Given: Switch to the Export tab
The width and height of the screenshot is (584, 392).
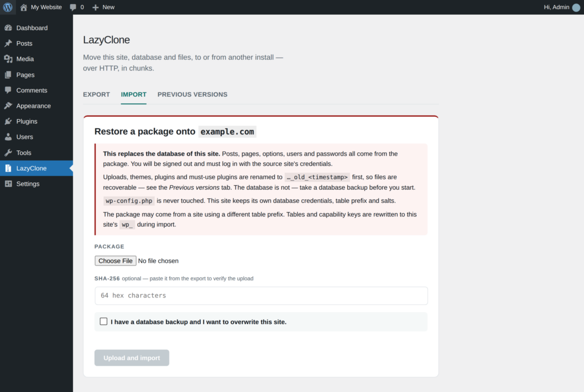Looking at the screenshot, I should coord(96,95).
